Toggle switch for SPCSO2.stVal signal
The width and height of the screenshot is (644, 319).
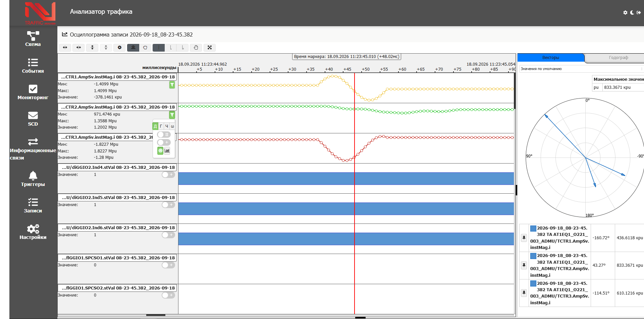(x=168, y=295)
